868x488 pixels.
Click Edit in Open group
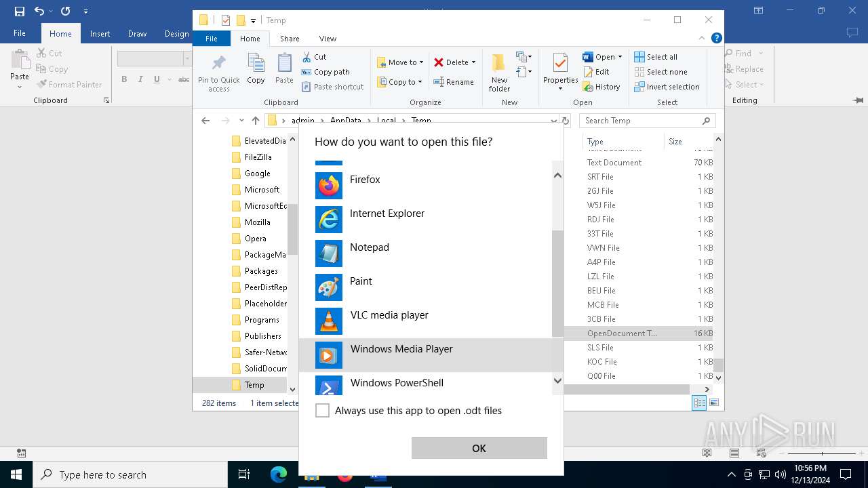coord(596,72)
